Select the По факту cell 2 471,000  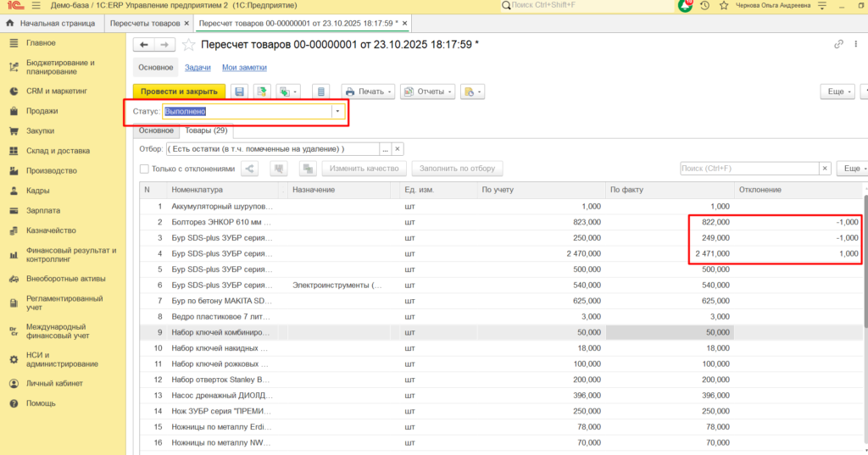pyautogui.click(x=670, y=253)
